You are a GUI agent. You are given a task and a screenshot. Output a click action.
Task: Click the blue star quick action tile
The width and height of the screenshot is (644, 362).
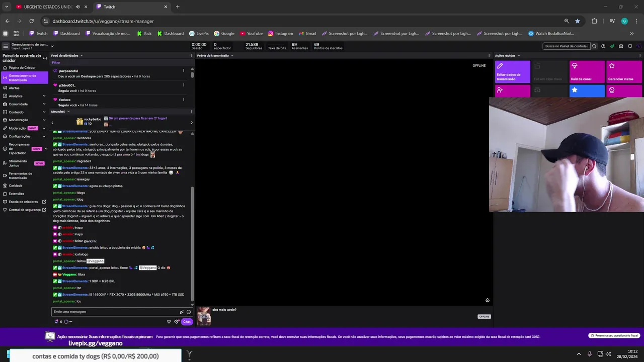(x=587, y=91)
